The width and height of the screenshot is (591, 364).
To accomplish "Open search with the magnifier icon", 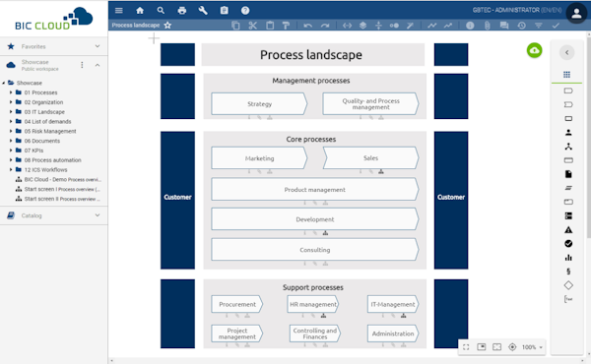I will coord(161,11).
